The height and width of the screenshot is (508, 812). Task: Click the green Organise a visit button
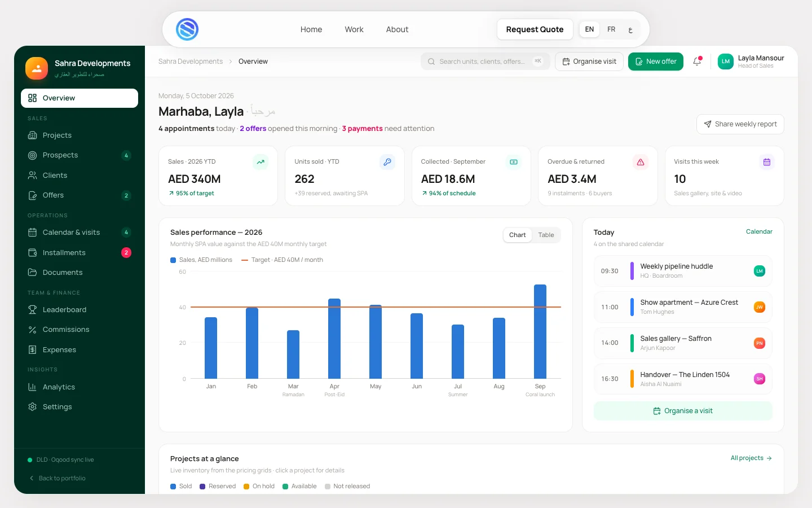coord(683,411)
